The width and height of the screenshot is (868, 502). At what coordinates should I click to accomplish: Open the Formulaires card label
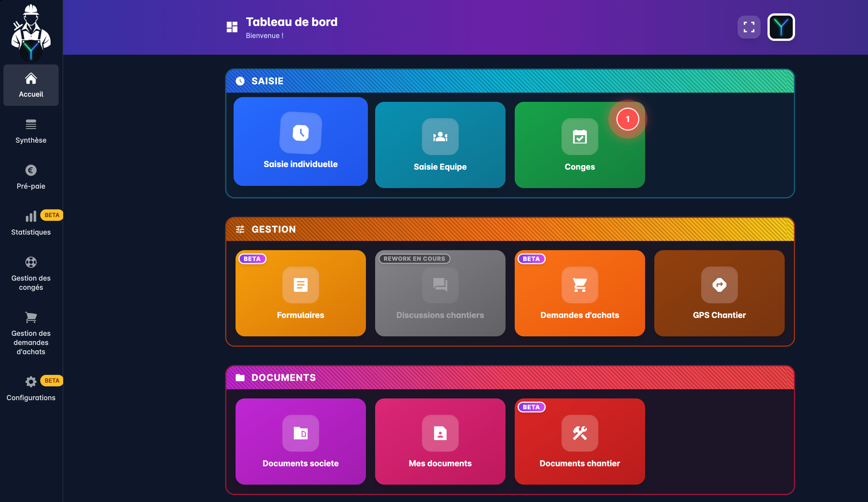[x=301, y=315]
